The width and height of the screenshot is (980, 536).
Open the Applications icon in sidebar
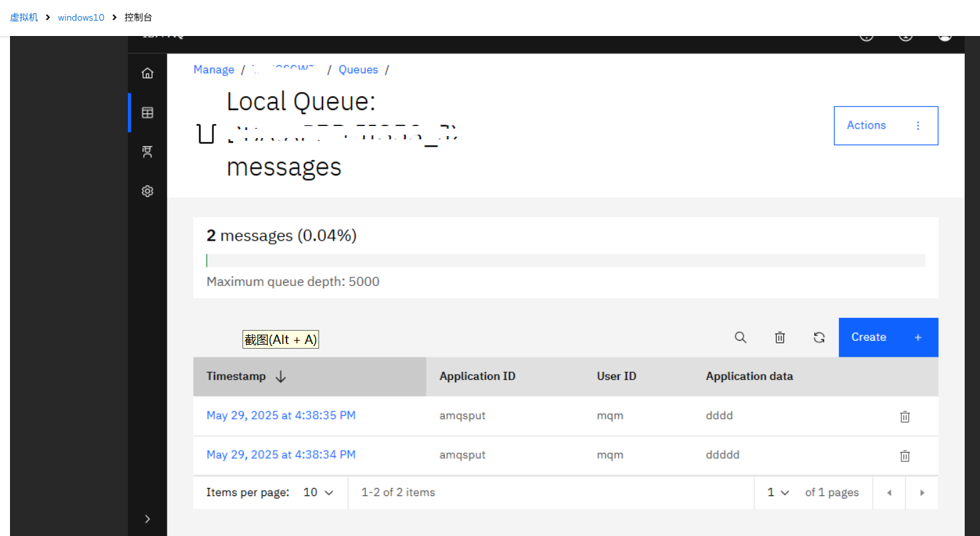tap(147, 152)
